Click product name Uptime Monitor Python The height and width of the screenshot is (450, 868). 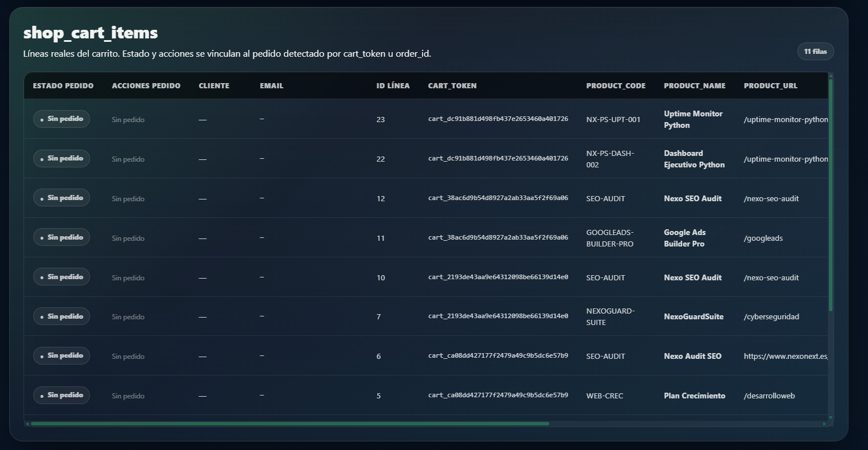coord(693,119)
